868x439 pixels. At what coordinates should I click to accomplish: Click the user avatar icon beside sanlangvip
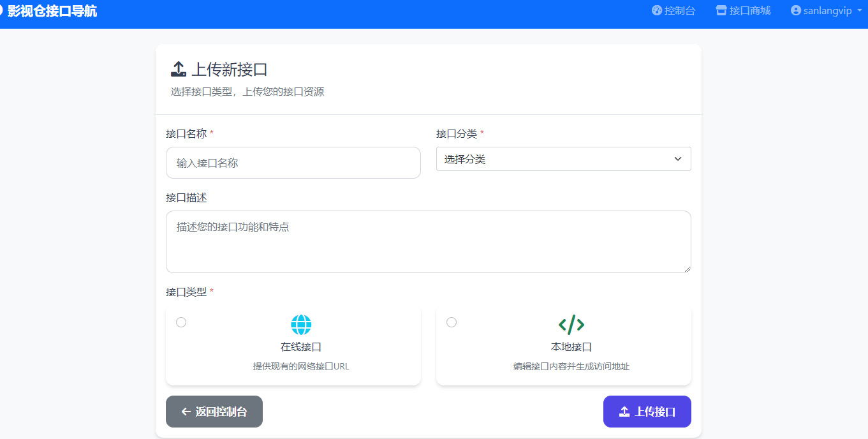click(x=795, y=10)
